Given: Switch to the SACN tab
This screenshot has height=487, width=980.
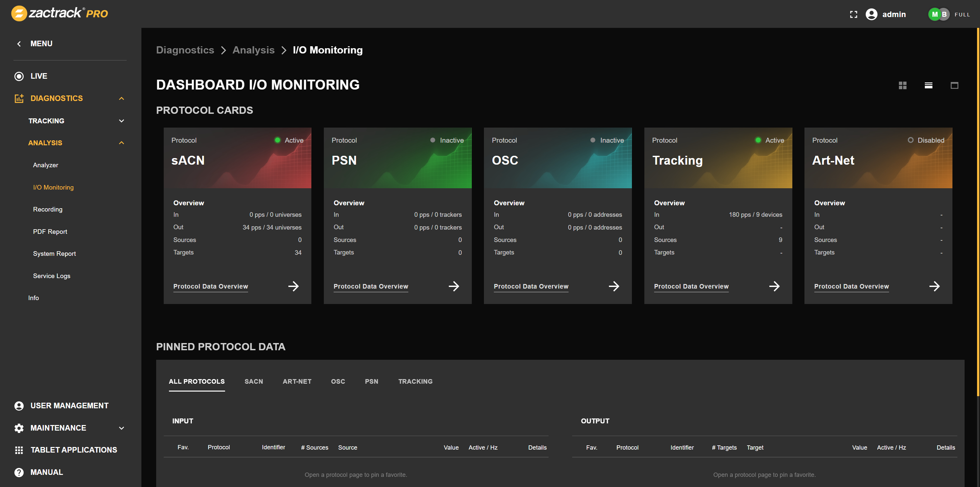Looking at the screenshot, I should click(253, 381).
